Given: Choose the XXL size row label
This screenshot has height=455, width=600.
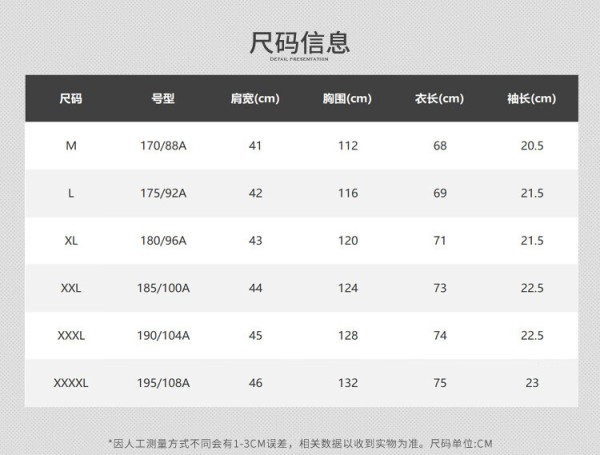Looking at the screenshot, I should click(71, 288).
